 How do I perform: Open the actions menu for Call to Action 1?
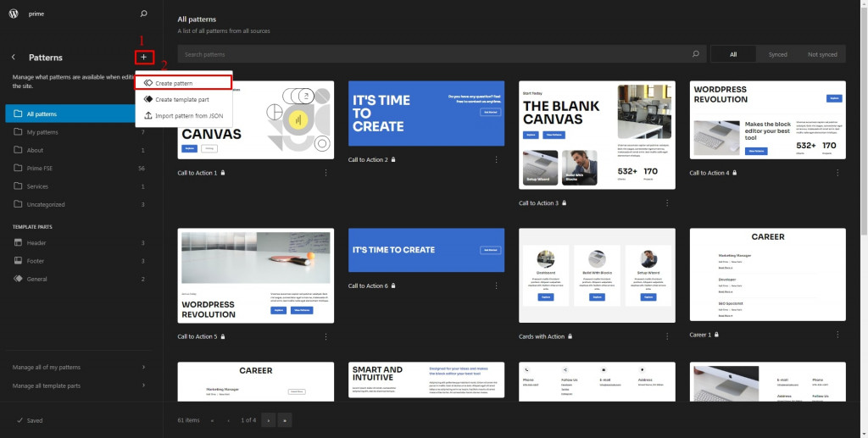325,173
